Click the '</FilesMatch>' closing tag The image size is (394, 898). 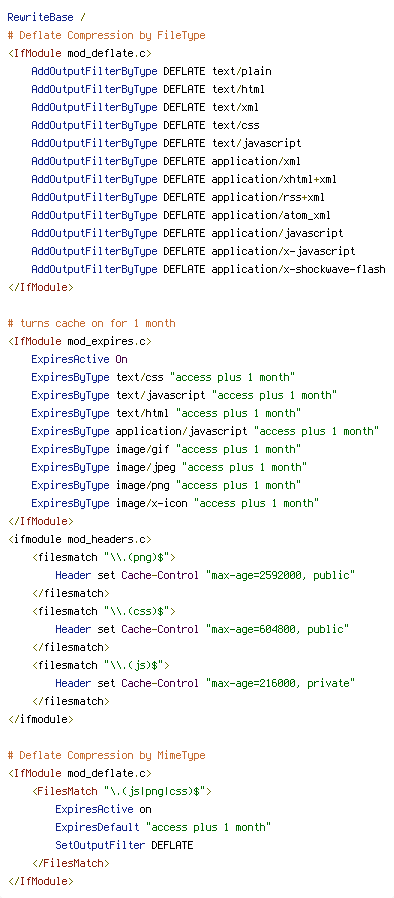pyautogui.click(x=70, y=863)
